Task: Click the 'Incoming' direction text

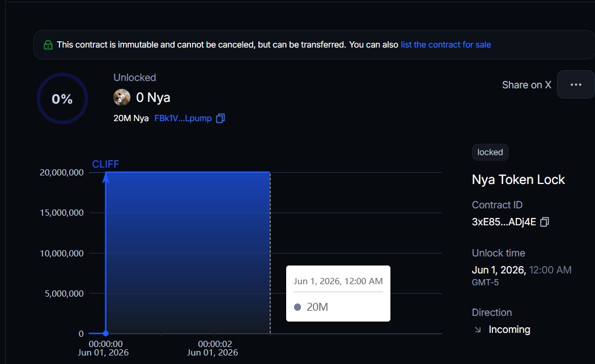Action: [x=509, y=329]
